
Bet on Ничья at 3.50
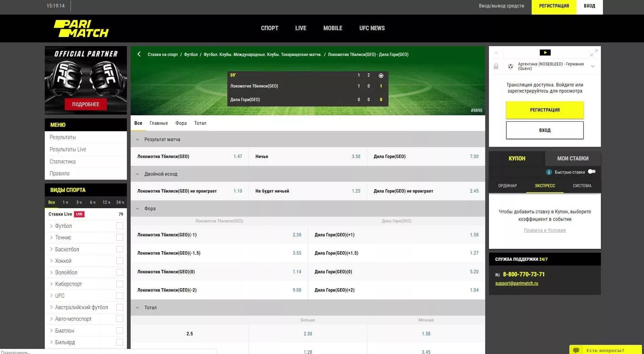(x=308, y=156)
